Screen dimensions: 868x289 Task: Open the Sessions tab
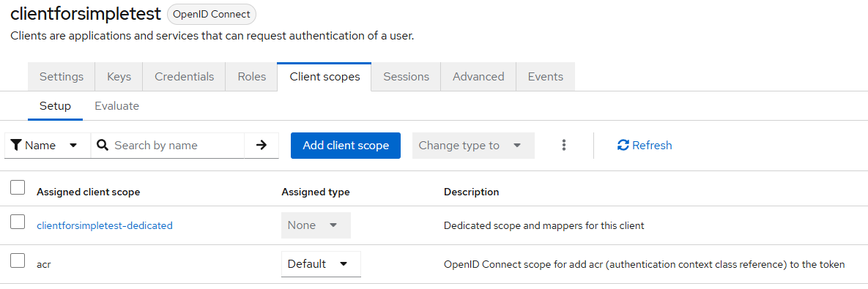[407, 77]
